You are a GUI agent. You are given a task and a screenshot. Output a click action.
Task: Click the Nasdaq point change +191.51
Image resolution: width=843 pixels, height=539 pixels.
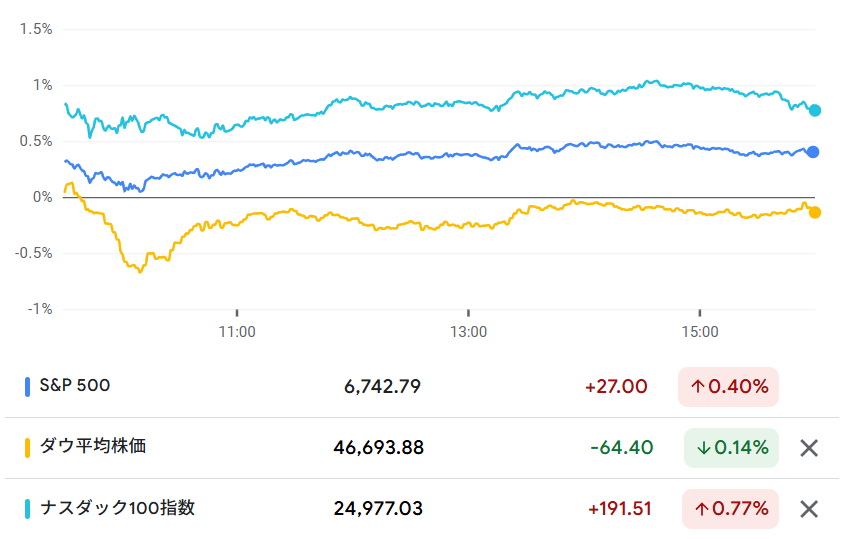620,509
